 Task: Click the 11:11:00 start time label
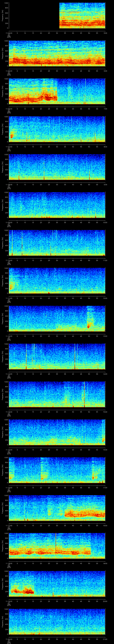pyautogui.click(x=9, y=298)
